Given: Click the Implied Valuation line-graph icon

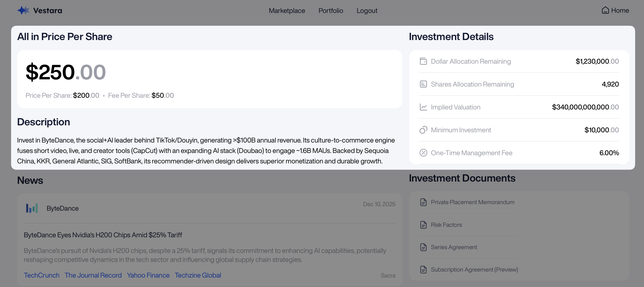Looking at the screenshot, I should (x=423, y=107).
